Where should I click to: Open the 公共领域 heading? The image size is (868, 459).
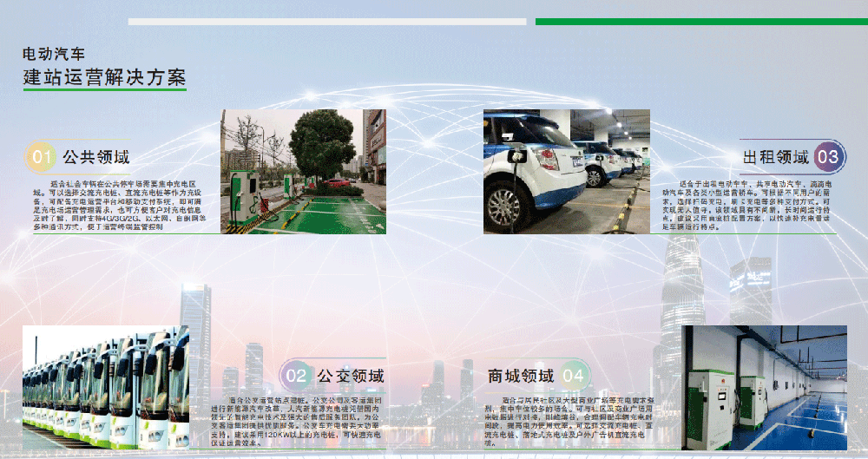tap(95, 158)
